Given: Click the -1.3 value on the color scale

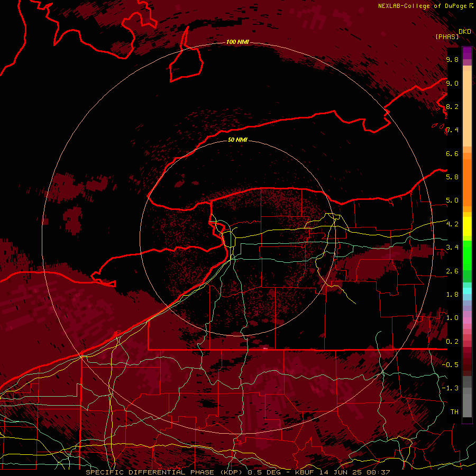Looking at the screenshot, I should coord(450,388).
